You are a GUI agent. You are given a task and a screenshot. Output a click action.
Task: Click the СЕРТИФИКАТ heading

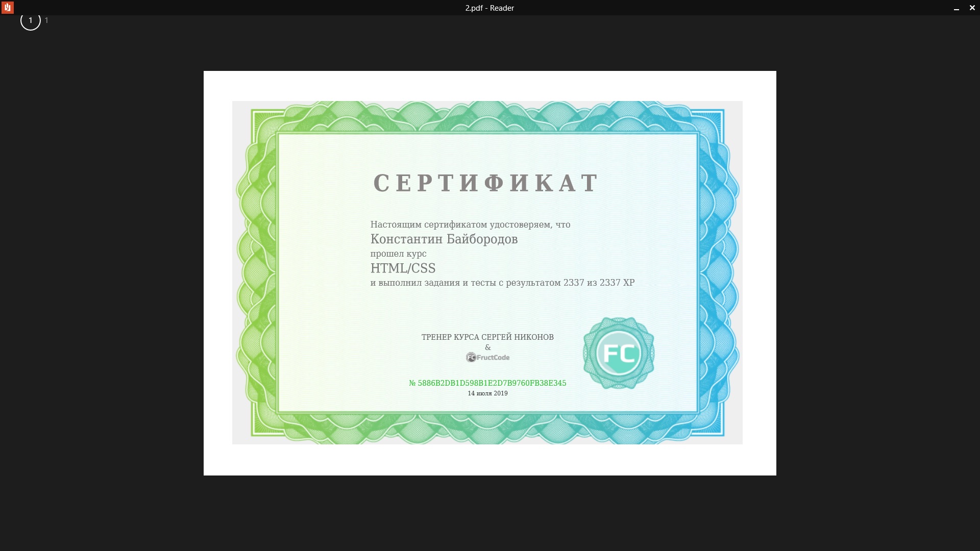click(485, 182)
